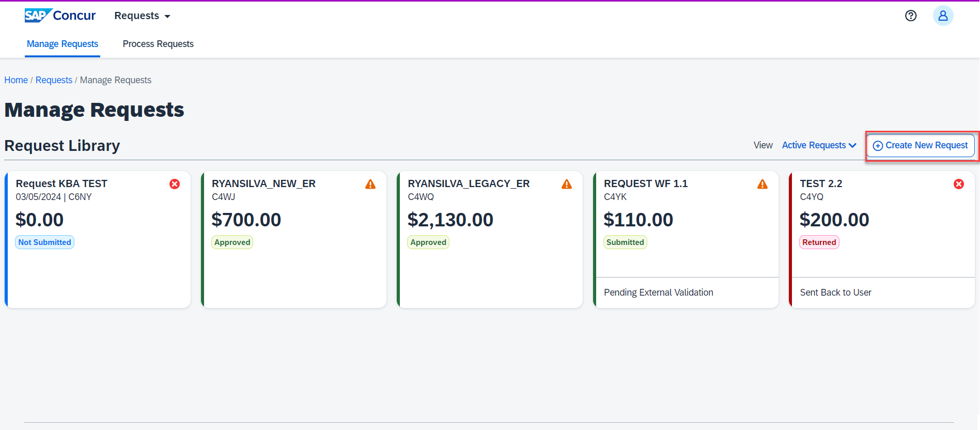Click Create New Request button

click(921, 146)
